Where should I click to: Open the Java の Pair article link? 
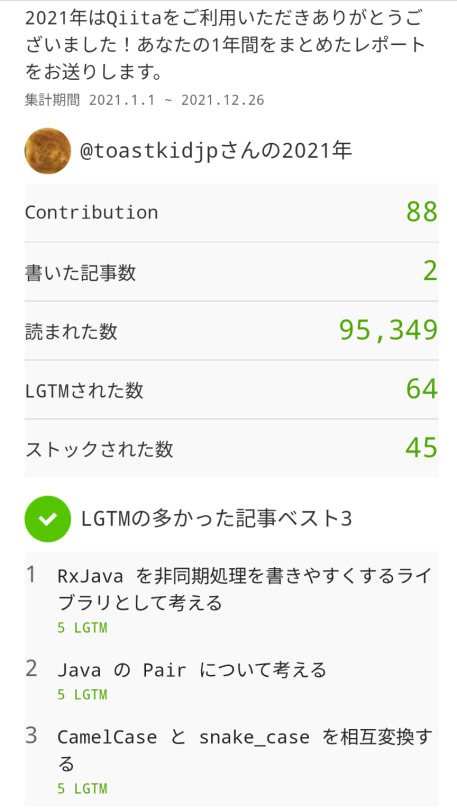(x=192, y=670)
